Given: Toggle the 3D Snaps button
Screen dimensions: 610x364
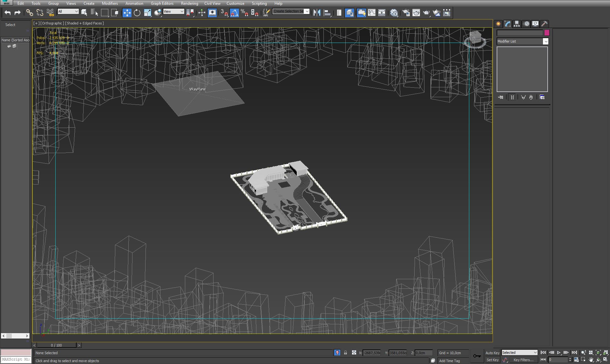Looking at the screenshot, I should point(224,13).
